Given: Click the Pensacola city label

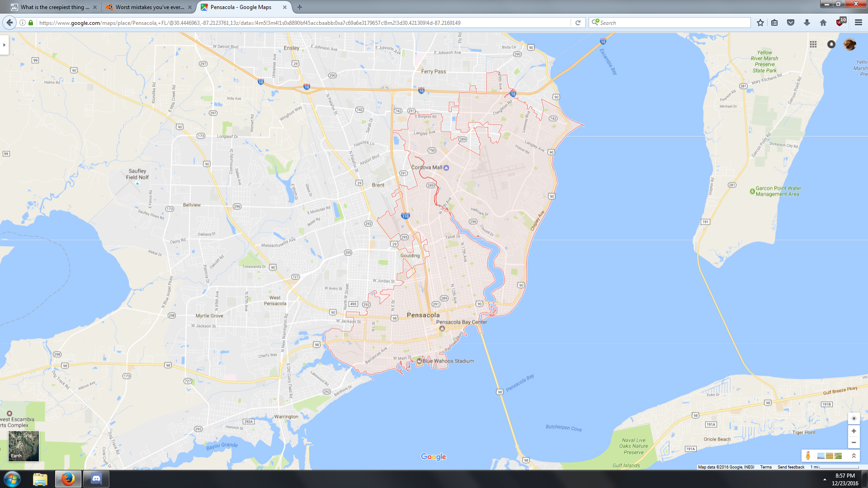Looking at the screenshot, I should click(423, 315).
